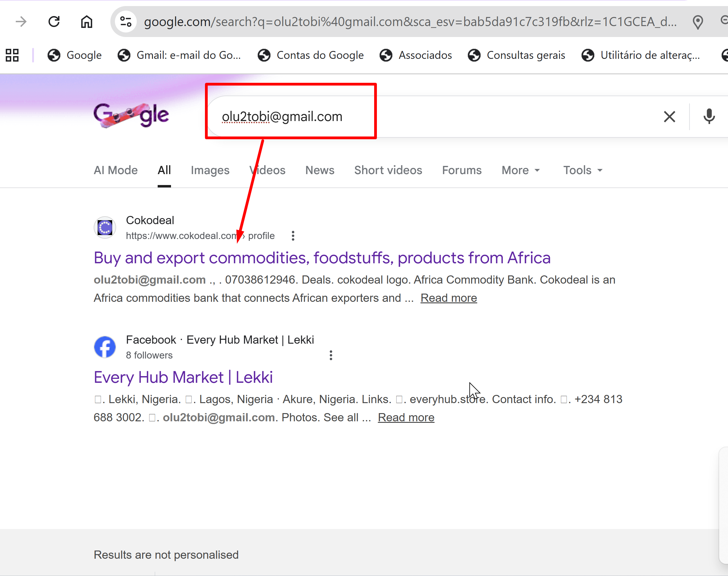Open Gmail bookmark in bookmarks bar
This screenshot has height=576, width=728.
pos(179,55)
